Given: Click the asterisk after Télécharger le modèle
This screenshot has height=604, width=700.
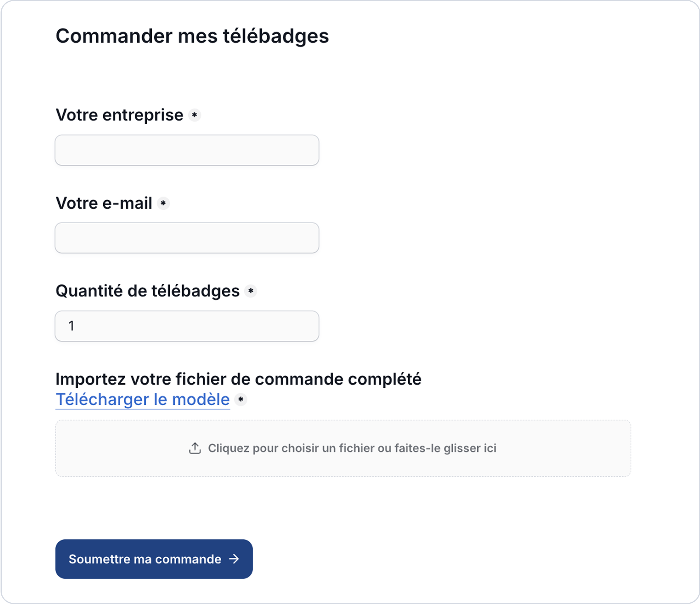Looking at the screenshot, I should pos(240,400).
